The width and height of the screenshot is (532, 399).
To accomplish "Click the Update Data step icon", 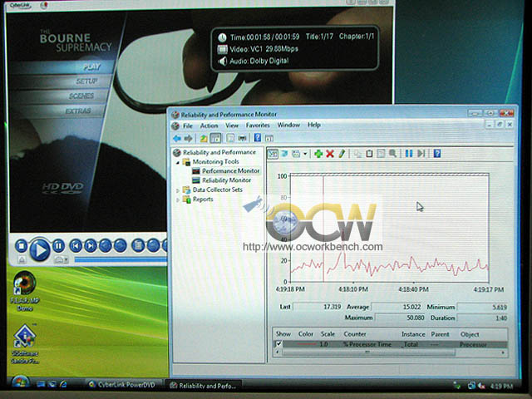I will [421, 153].
